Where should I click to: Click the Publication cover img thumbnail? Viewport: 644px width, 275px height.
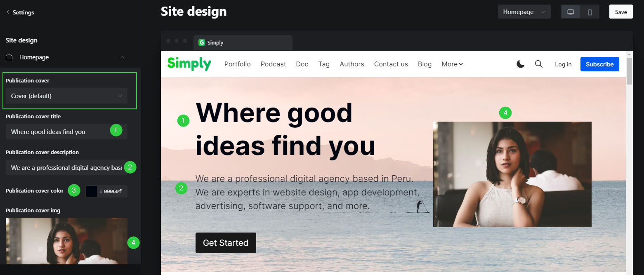(x=66, y=241)
